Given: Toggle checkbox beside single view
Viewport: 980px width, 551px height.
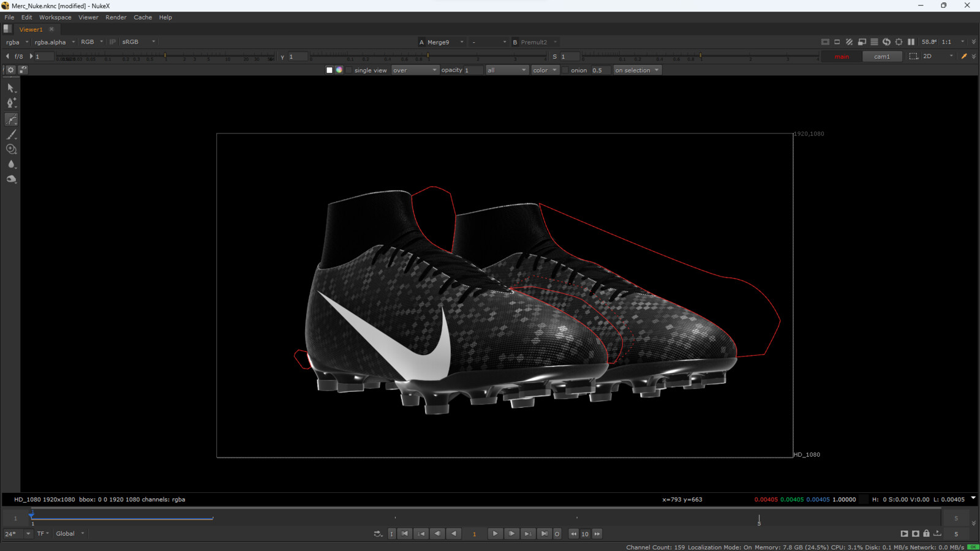Looking at the screenshot, I should 349,70.
